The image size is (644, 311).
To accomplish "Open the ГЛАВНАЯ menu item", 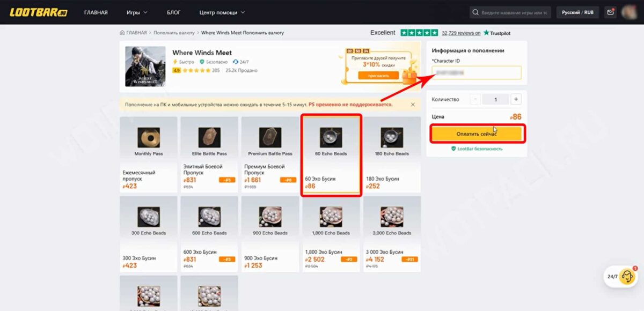I will pos(96,12).
